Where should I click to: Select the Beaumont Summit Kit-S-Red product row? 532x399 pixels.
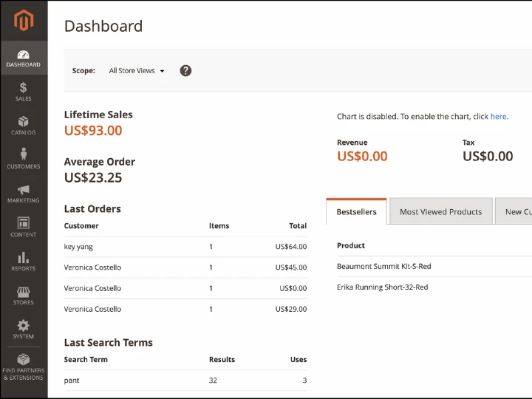[x=383, y=266]
